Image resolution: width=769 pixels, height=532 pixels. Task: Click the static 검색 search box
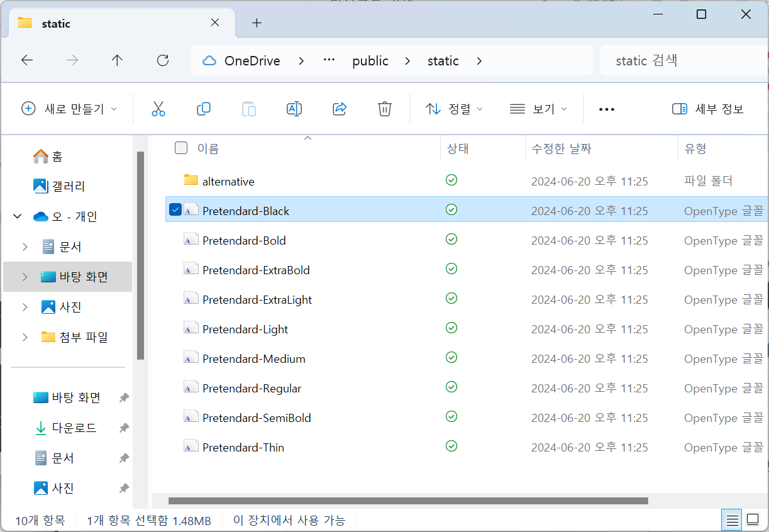684,60
